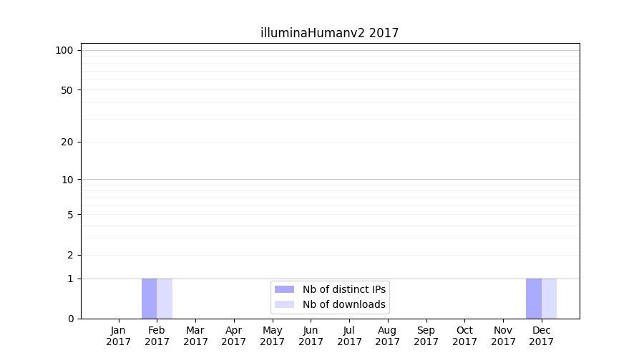
Task: Click the 'Nb of downloads' legend swatch
Action: tap(284, 304)
